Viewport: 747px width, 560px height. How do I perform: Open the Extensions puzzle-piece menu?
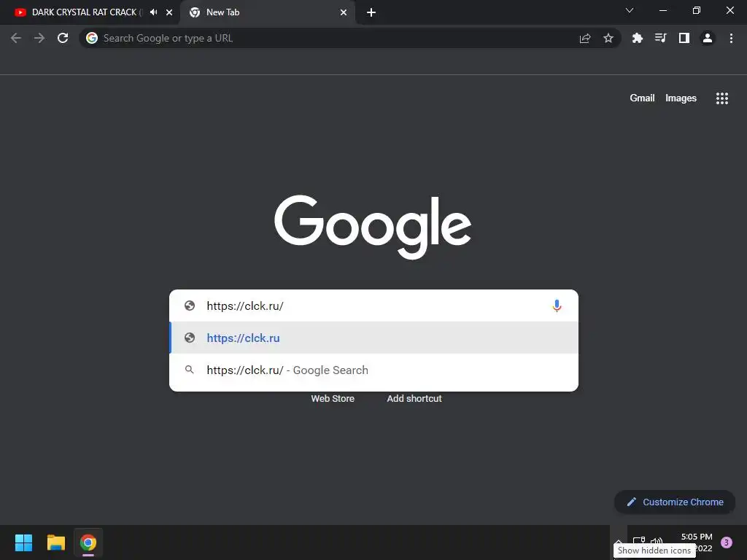point(638,38)
